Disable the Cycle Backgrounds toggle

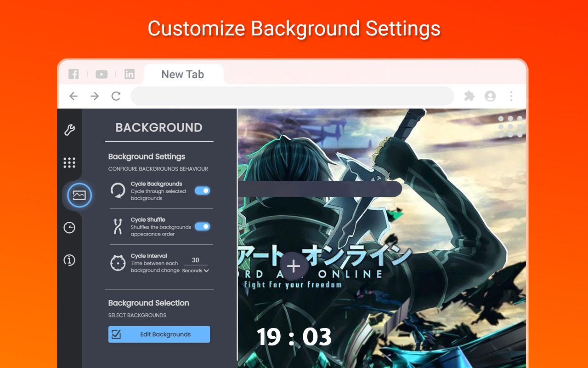point(203,190)
